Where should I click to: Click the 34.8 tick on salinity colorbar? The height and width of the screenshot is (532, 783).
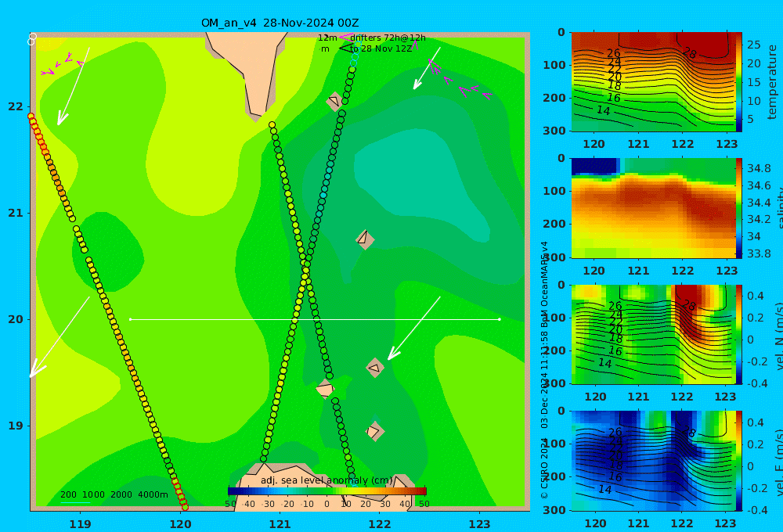(x=759, y=168)
